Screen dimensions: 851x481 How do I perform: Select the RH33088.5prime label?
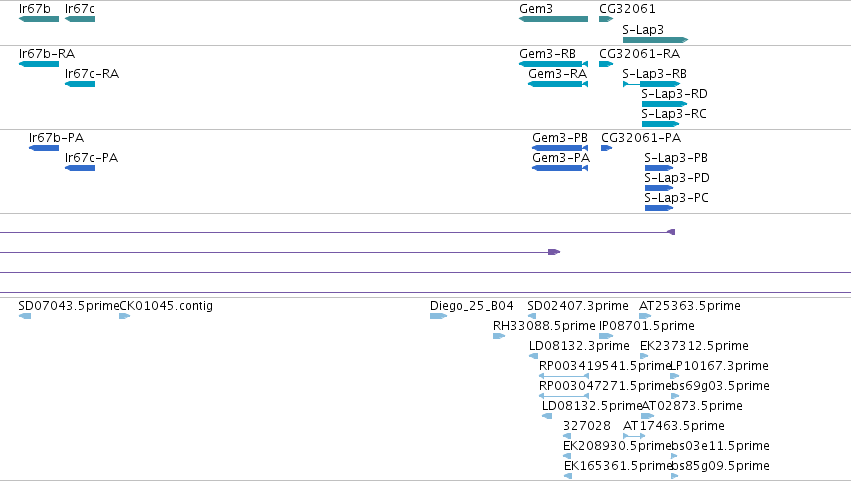click(544, 326)
